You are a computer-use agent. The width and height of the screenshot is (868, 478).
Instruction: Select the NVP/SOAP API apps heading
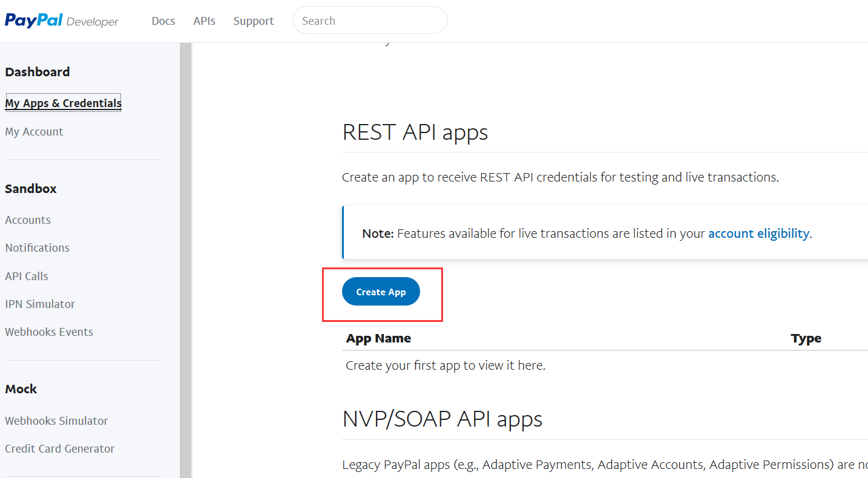coord(442,419)
